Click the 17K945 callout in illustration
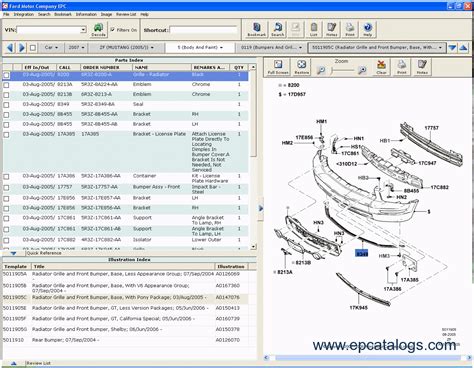The height and width of the screenshot is (368, 474). [x=359, y=308]
